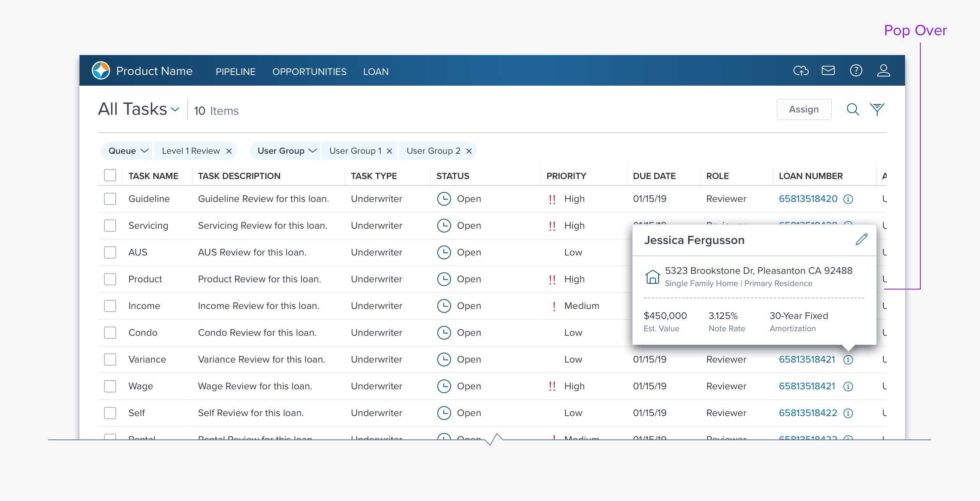Click info icon in Self row
Image resolution: width=980 pixels, height=501 pixels.
(x=848, y=413)
